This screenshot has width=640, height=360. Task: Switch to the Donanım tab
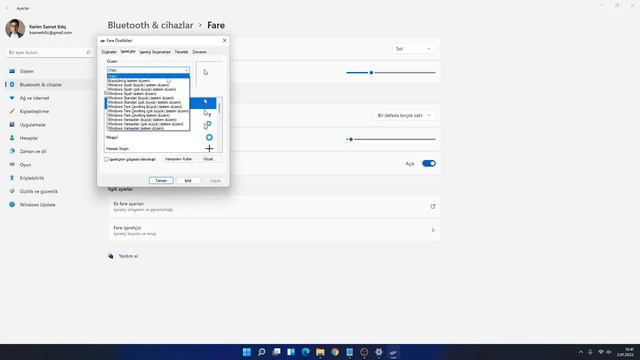tap(200, 52)
